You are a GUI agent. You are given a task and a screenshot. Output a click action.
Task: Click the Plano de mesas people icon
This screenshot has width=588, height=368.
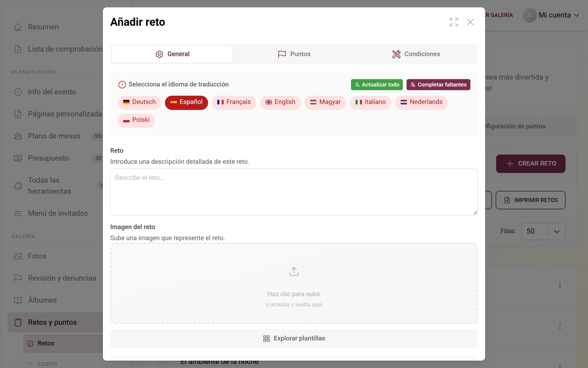point(18,136)
